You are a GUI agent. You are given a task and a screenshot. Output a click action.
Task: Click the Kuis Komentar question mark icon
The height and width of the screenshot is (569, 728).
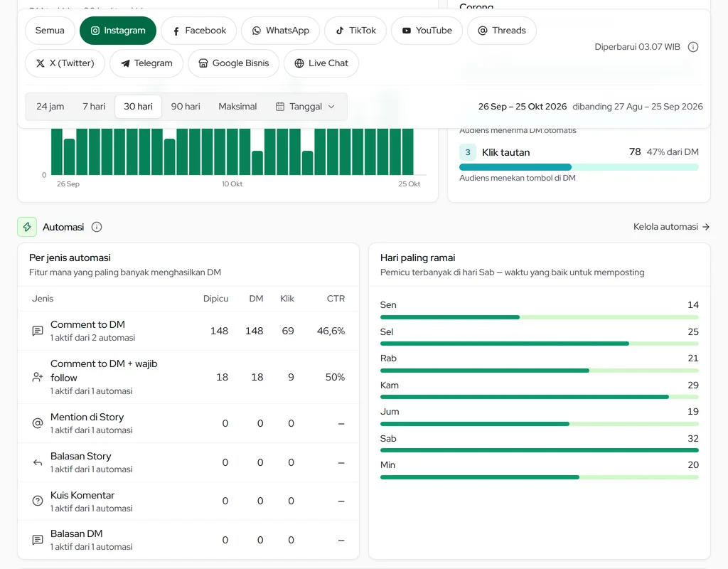click(38, 501)
